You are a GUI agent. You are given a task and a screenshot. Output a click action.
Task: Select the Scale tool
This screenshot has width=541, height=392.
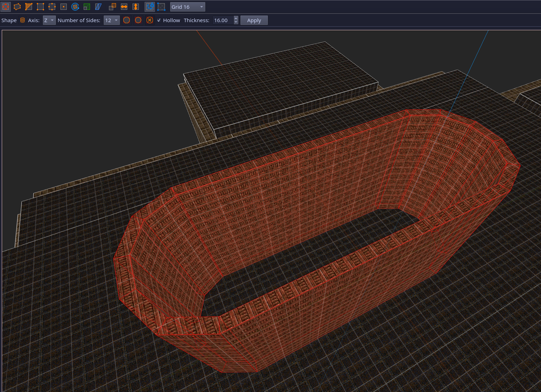point(86,7)
